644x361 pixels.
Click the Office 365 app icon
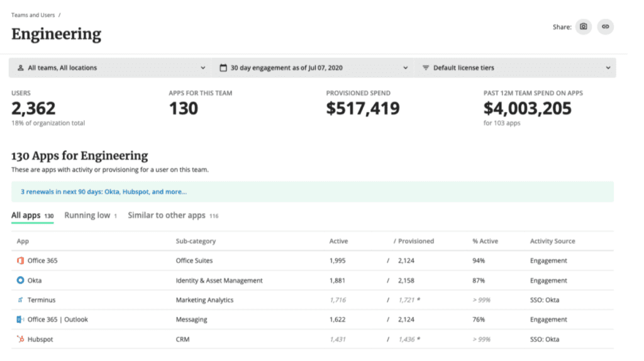[x=20, y=260]
